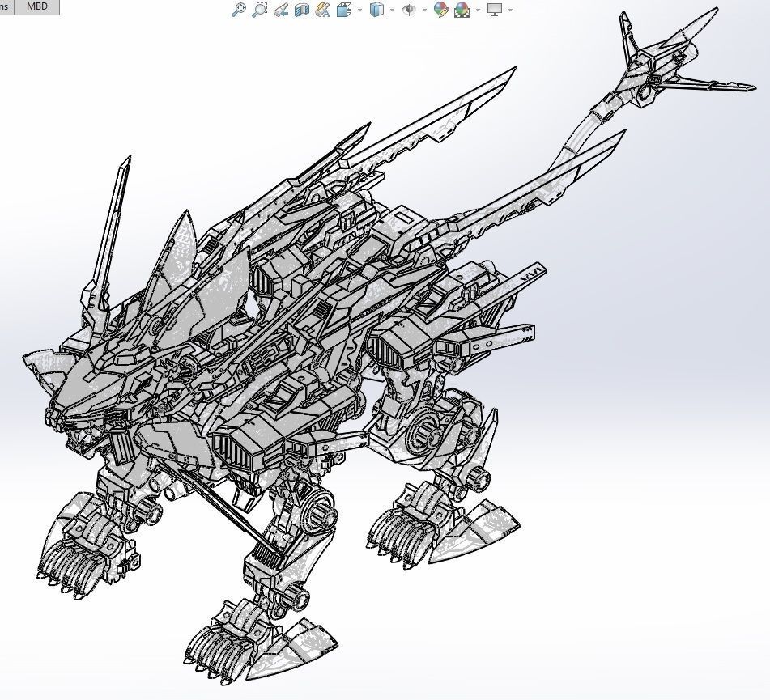Toggle the Section View tool

(x=301, y=10)
